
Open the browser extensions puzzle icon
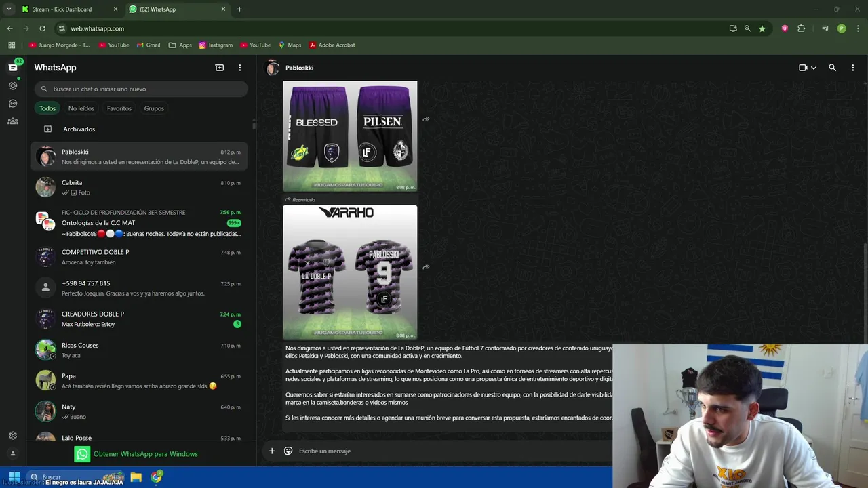(x=802, y=28)
